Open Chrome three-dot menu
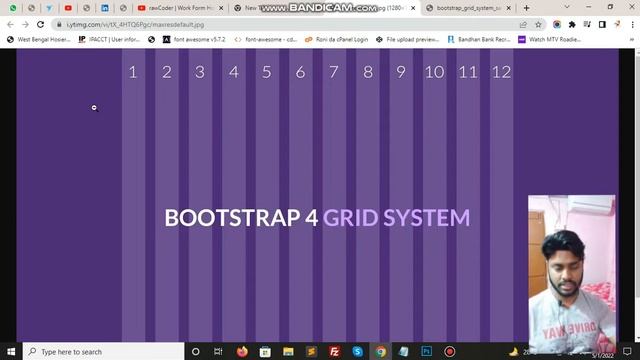This screenshot has width=640, height=360. click(632, 24)
